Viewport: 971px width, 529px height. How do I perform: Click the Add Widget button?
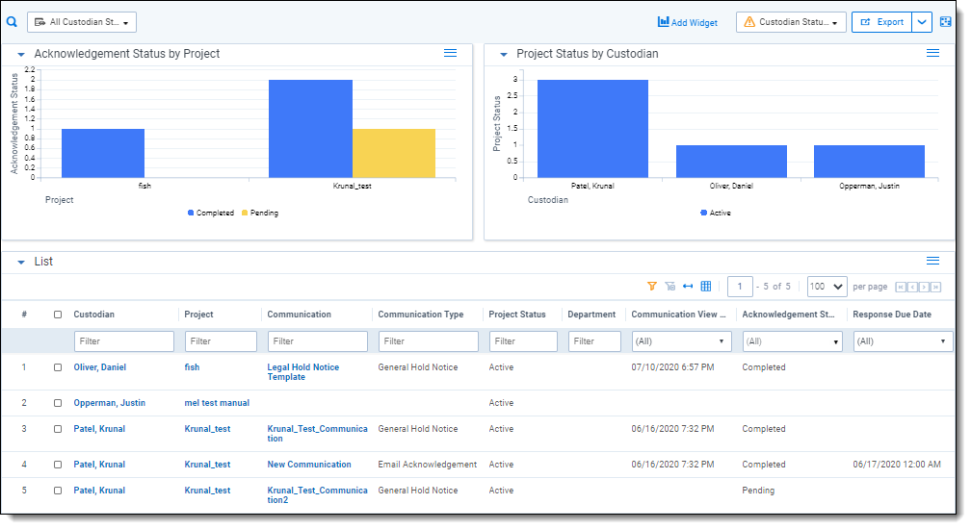pyautogui.click(x=687, y=22)
